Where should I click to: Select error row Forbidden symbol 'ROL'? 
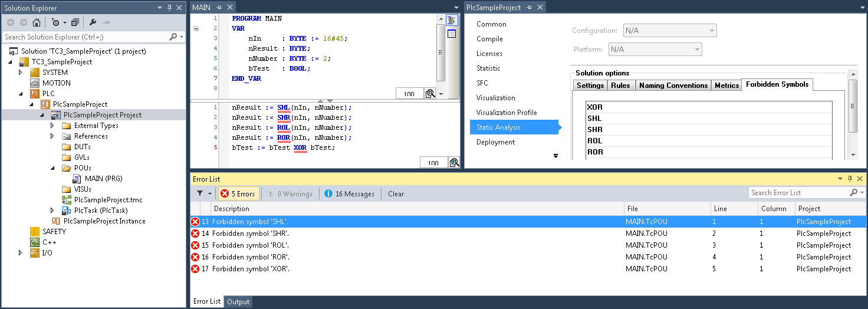click(x=528, y=245)
